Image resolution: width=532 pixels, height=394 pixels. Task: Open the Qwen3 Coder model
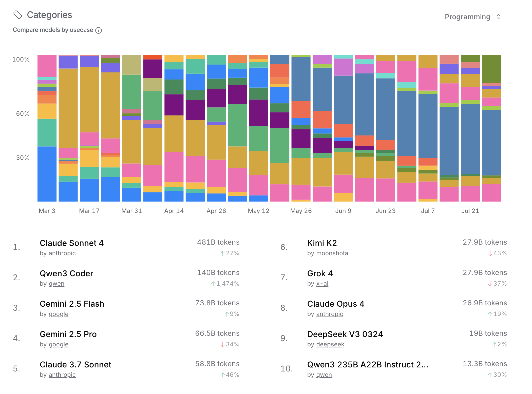tap(66, 273)
